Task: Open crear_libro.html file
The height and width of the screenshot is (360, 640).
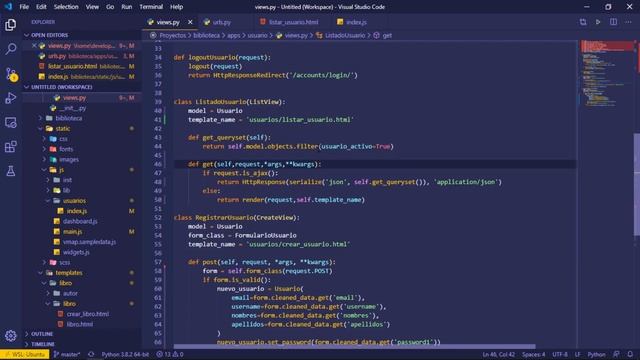Action: click(x=87, y=314)
